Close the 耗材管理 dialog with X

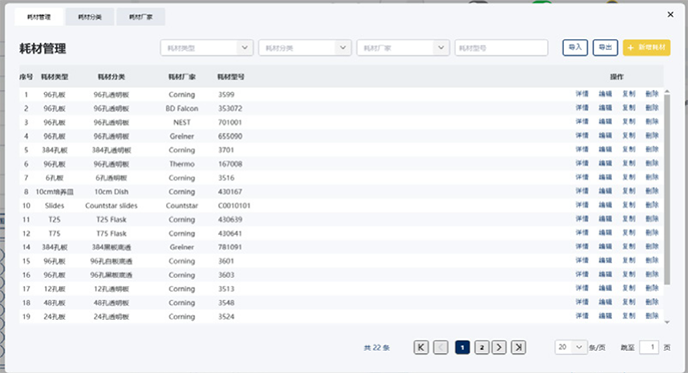(x=670, y=14)
